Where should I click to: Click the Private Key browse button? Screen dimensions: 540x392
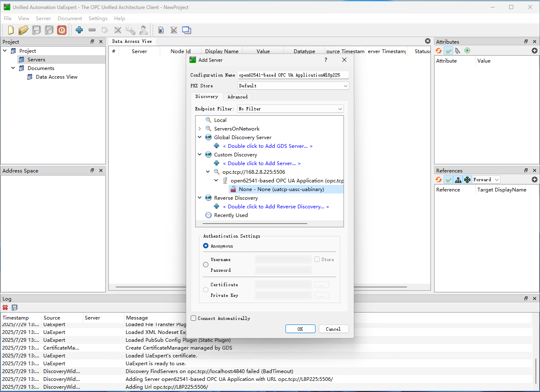pos(322,295)
